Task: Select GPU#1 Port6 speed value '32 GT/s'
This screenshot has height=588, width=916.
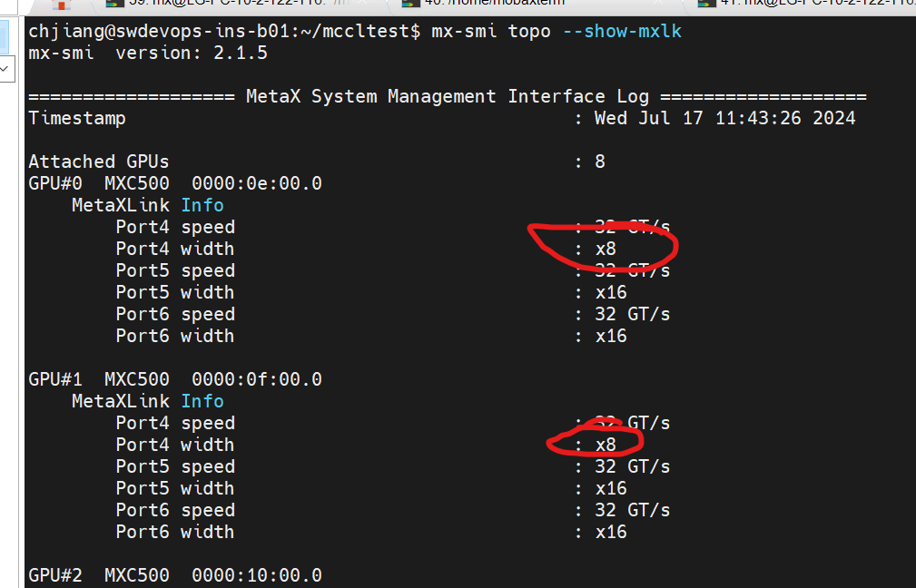Action: coord(633,510)
